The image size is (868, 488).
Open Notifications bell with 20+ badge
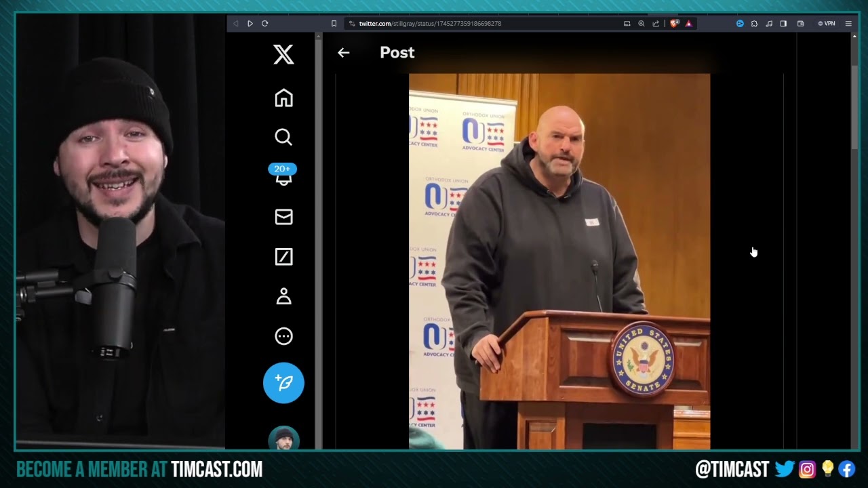[283, 174]
